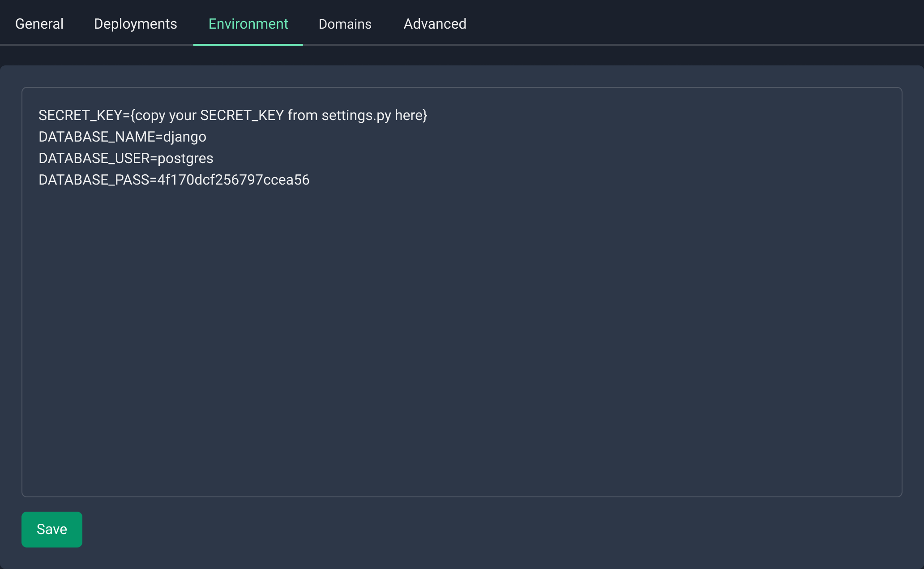The width and height of the screenshot is (924, 569).
Task: Click the DATABASE_NAME variable name
Action: tap(97, 137)
